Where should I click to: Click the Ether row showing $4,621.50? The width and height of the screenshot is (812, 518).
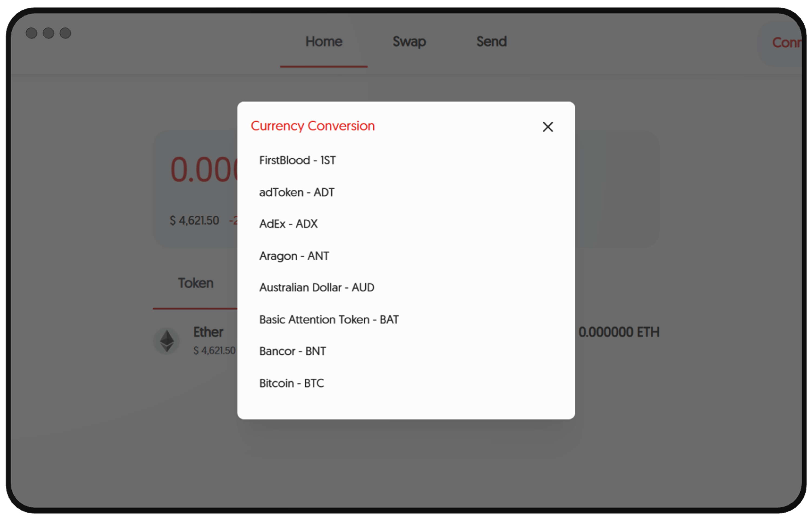click(x=208, y=340)
